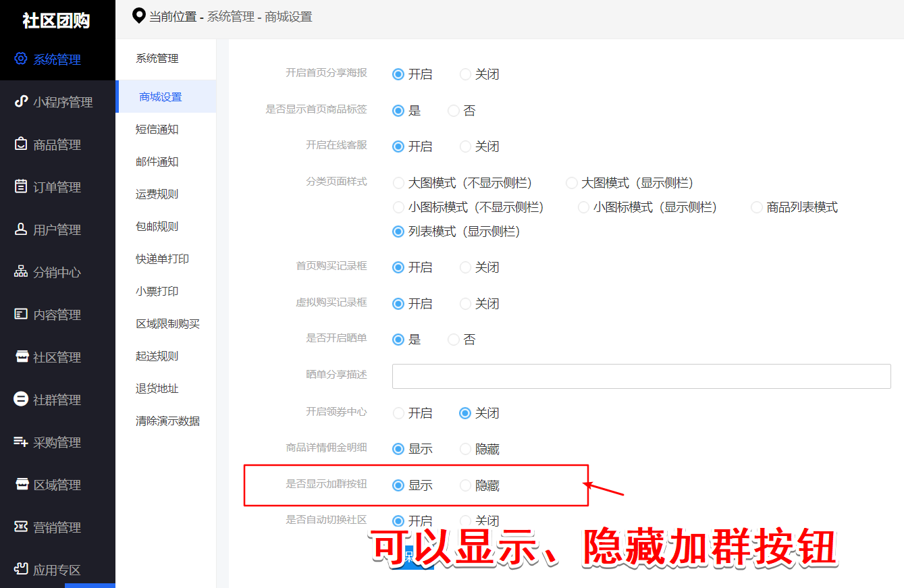This screenshot has height=588, width=904.
Task: Set 开启领券中心 to 开启
Action: [398, 413]
